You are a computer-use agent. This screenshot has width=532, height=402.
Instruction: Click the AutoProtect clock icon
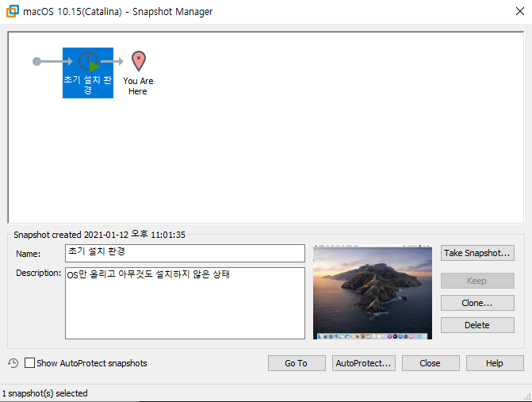coord(13,363)
